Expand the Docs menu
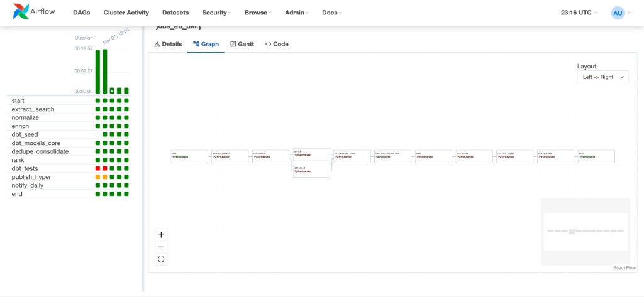Viewport: 644px width, 297px height. pos(332,13)
